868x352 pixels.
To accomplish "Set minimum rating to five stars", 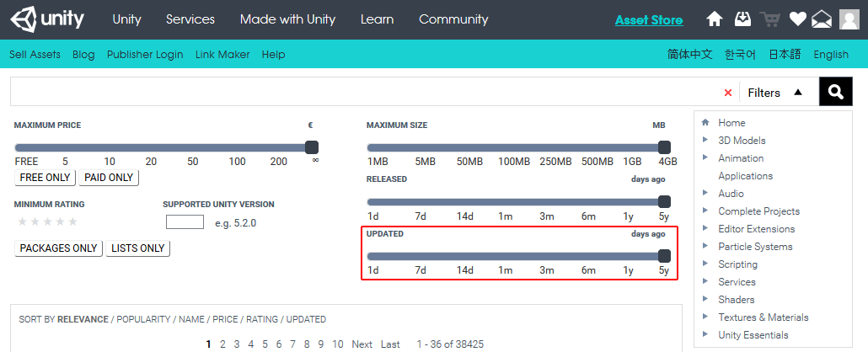I will coord(72,222).
